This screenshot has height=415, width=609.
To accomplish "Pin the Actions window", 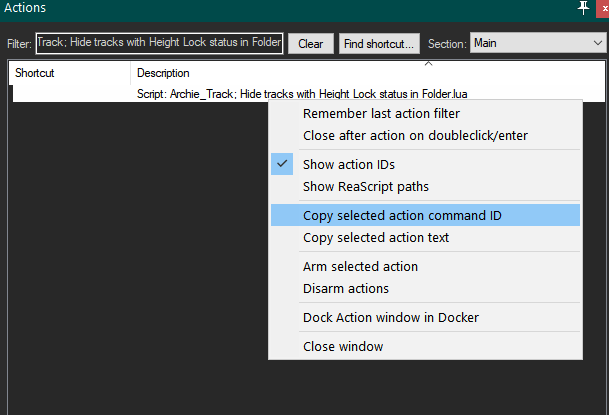I will 583,8.
